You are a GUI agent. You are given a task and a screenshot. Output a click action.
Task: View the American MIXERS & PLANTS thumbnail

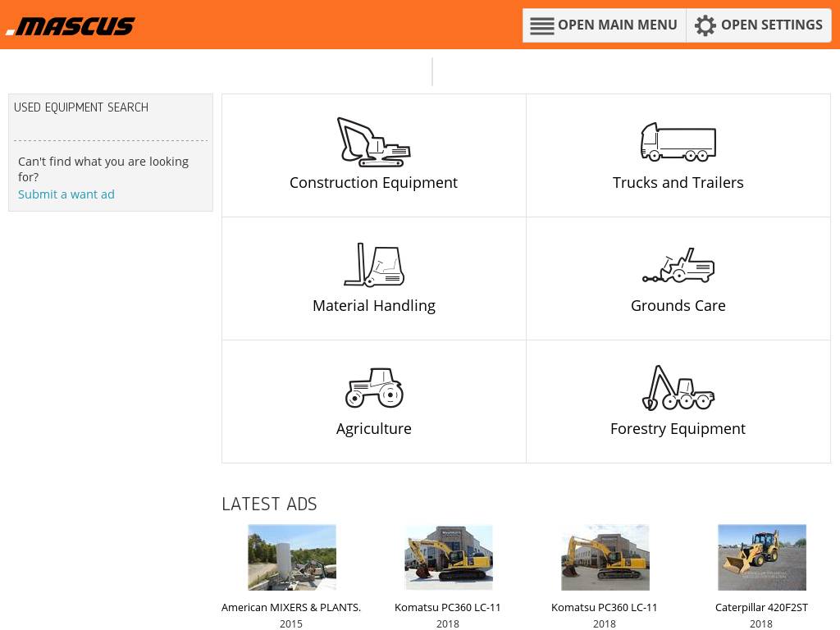click(x=292, y=557)
